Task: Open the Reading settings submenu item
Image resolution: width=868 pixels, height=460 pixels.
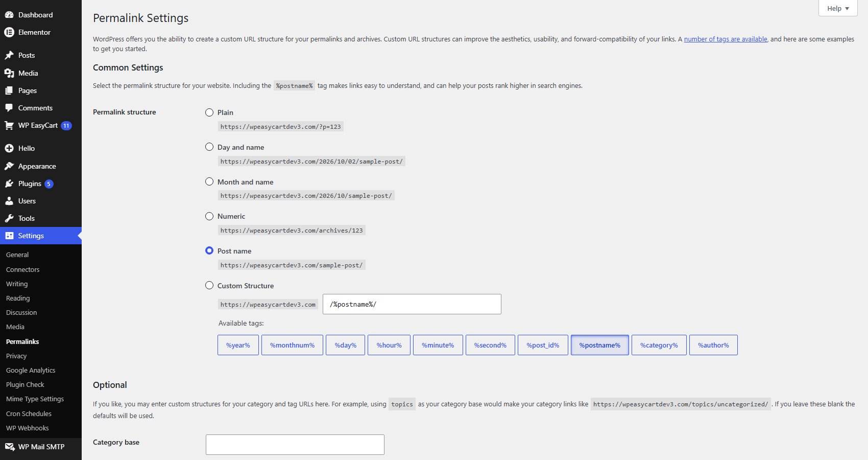Action: click(18, 298)
